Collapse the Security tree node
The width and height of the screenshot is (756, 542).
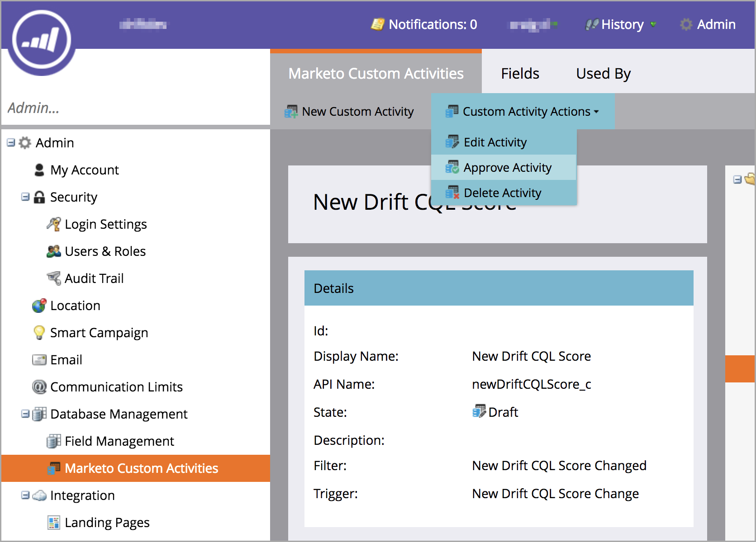pos(25,197)
